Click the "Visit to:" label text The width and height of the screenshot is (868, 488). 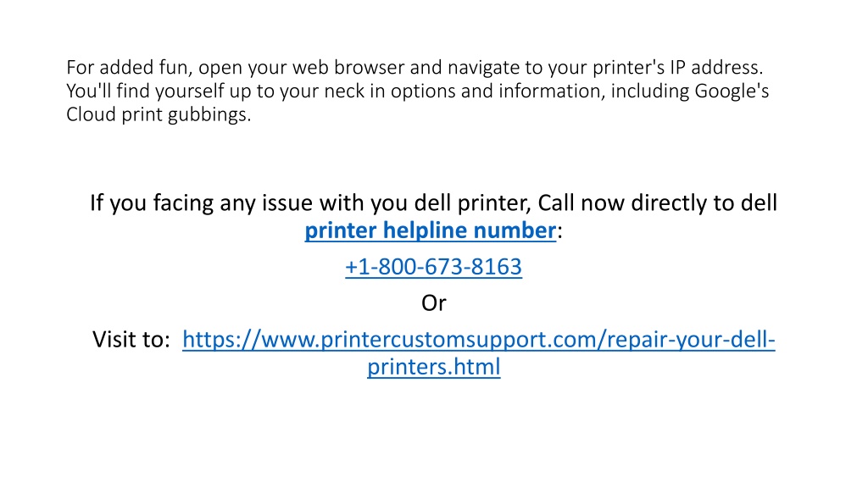click(131, 339)
